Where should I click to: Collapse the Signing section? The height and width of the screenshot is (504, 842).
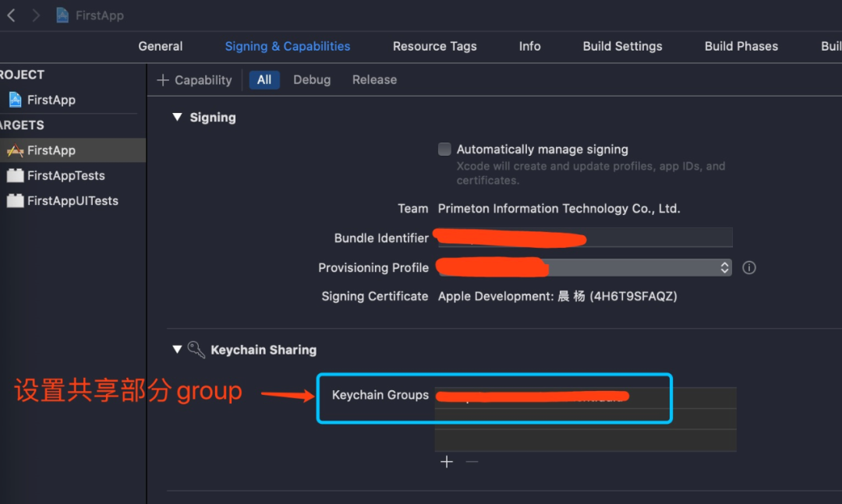pos(177,117)
